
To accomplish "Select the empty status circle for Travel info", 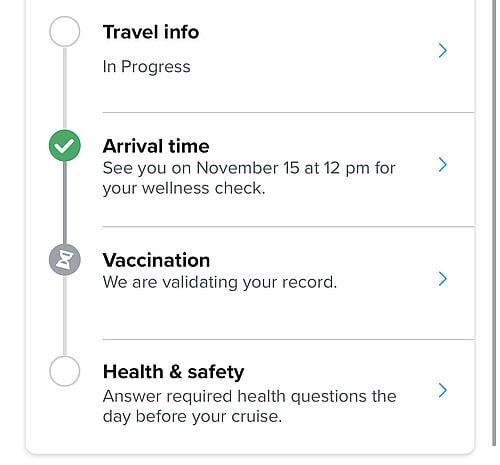I will (65, 31).
